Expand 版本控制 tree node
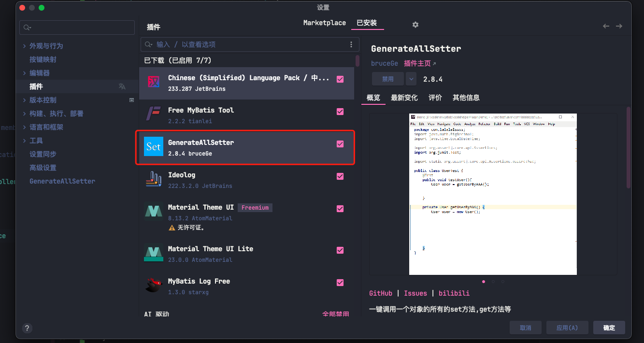This screenshot has width=644, height=343. tap(25, 100)
